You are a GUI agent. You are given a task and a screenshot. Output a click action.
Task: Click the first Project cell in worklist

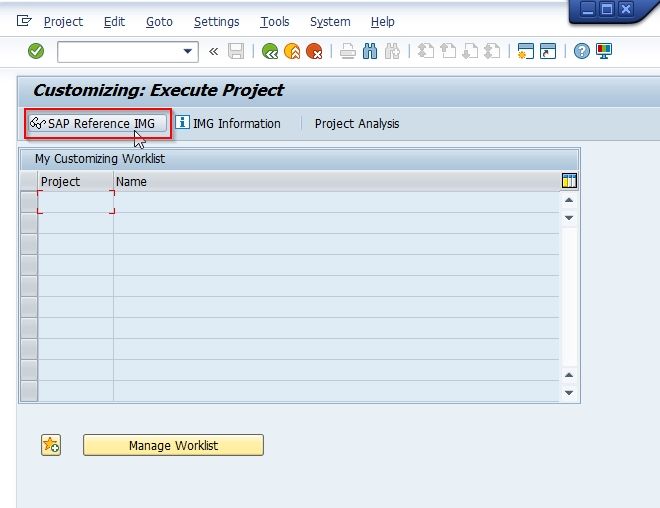[76, 202]
